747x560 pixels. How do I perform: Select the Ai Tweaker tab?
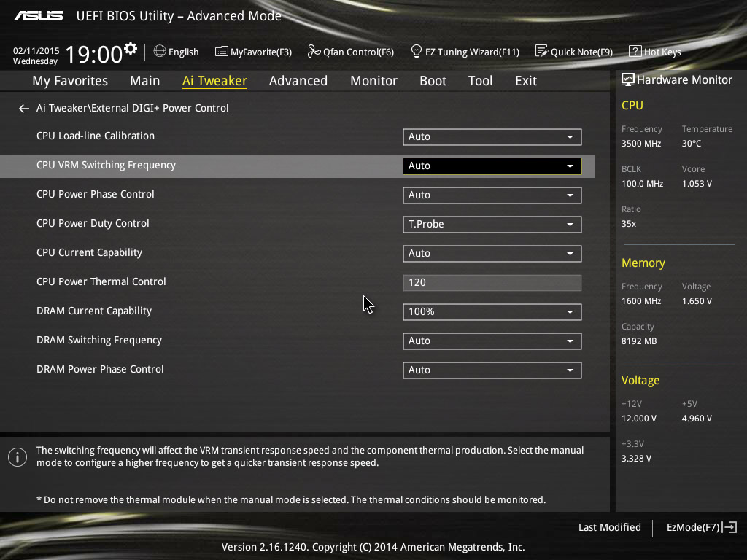click(x=215, y=81)
